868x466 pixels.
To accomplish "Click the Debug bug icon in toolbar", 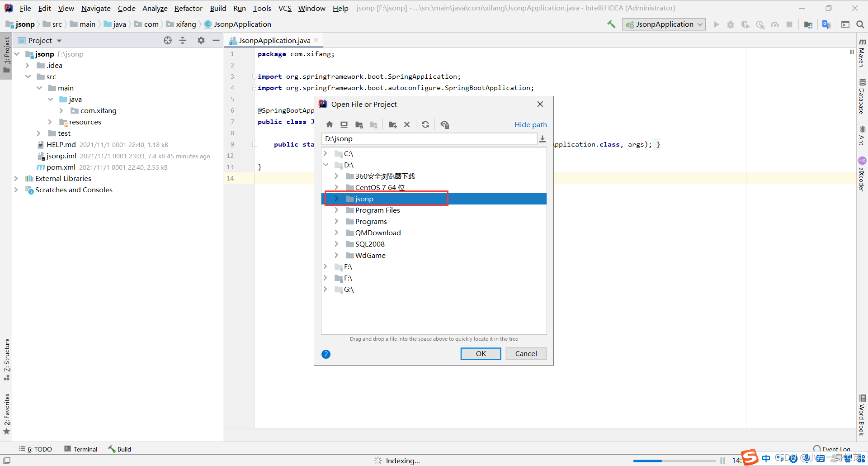I will click(731, 24).
